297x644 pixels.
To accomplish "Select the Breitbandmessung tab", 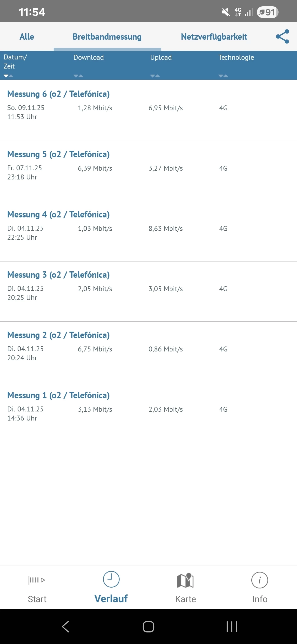I will [107, 37].
